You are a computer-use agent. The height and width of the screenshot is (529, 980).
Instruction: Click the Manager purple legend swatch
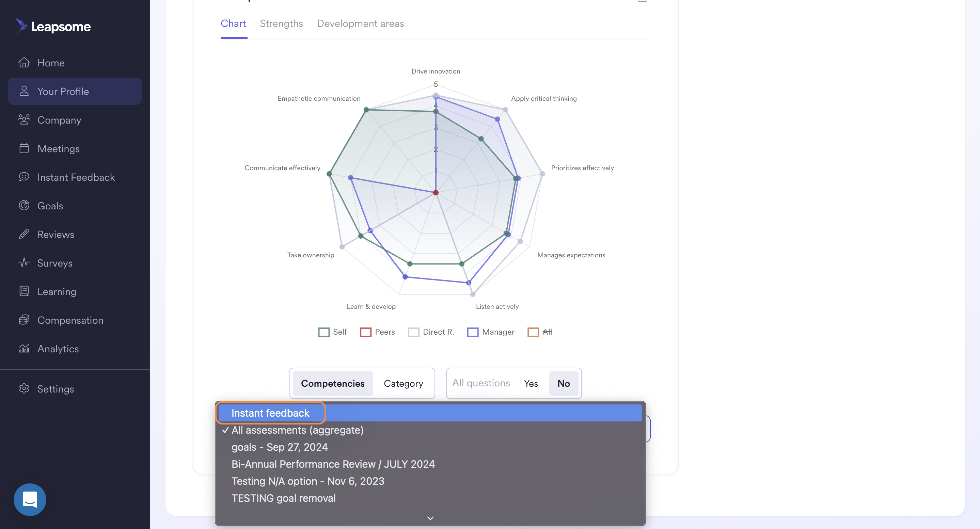coord(473,332)
